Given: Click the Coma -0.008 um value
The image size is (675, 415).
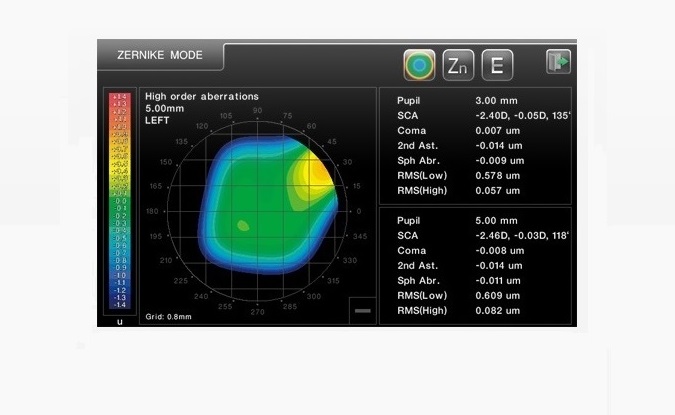Looking at the screenshot, I should [500, 251].
